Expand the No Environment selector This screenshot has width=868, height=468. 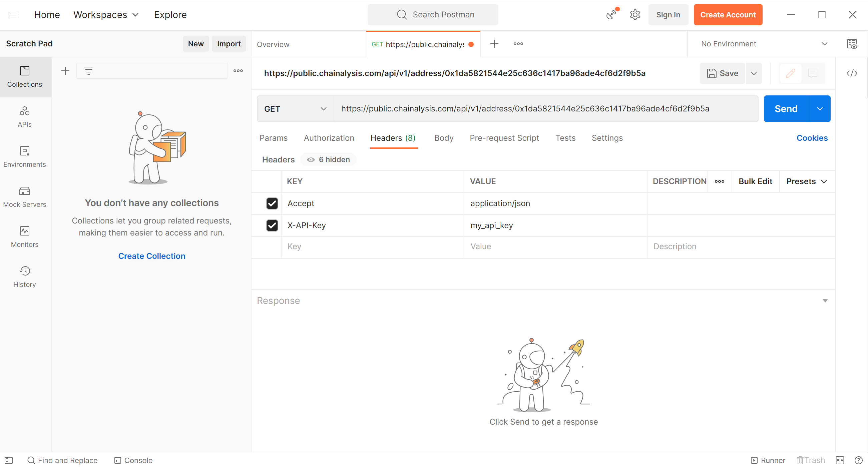point(764,44)
